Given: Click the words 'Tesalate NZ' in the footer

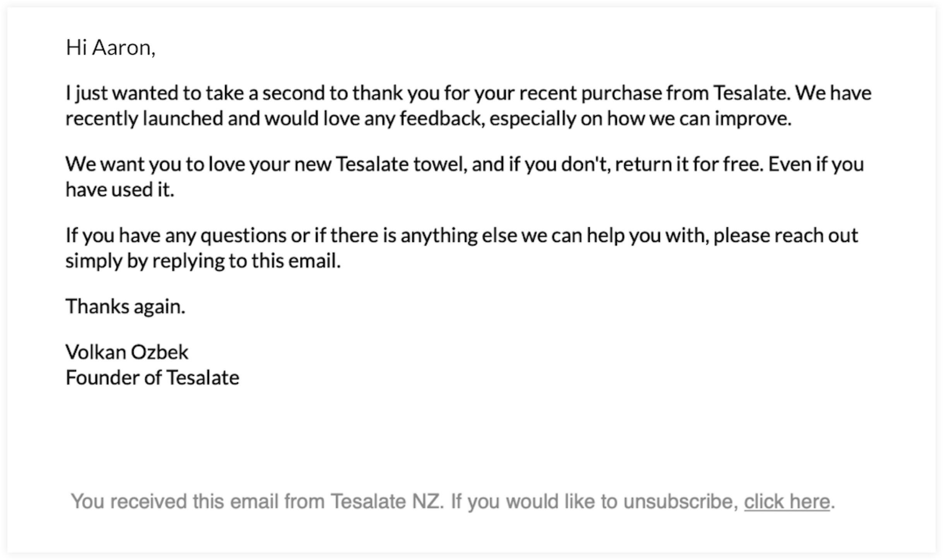Looking at the screenshot, I should click(385, 502).
